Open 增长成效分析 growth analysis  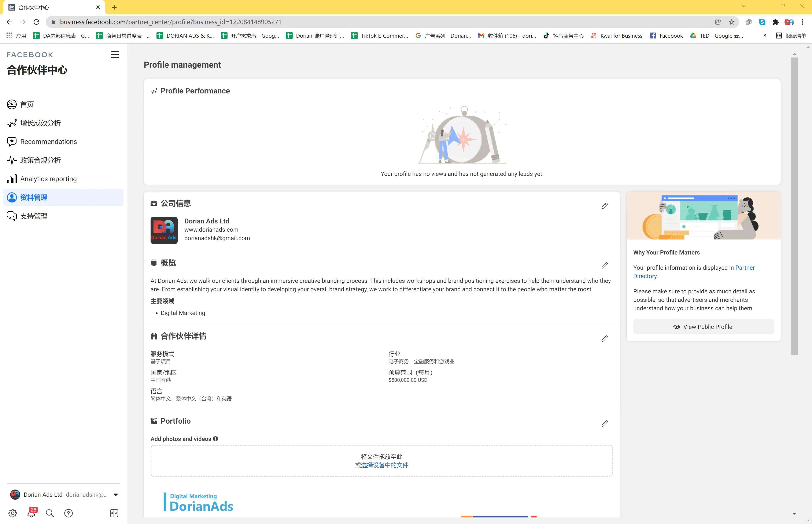point(63,123)
